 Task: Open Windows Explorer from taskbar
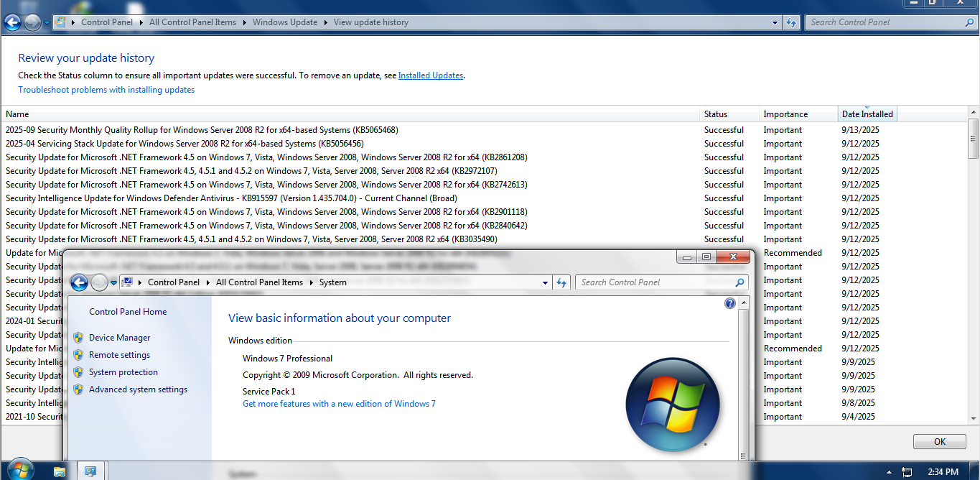(x=60, y=471)
